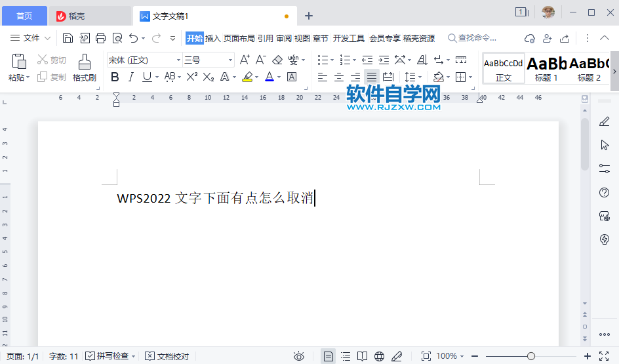Switch to the 稻壳 tab
The width and height of the screenshot is (619, 364).
(x=89, y=16)
